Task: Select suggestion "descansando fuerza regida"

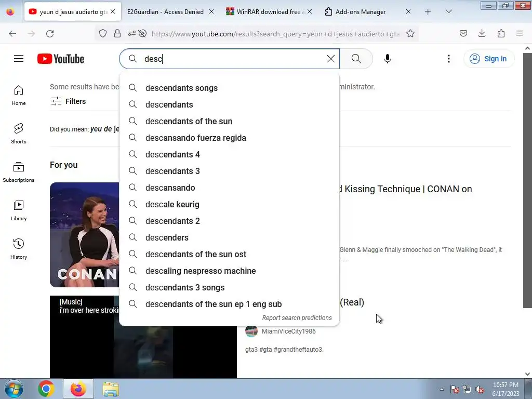Action: point(229,138)
